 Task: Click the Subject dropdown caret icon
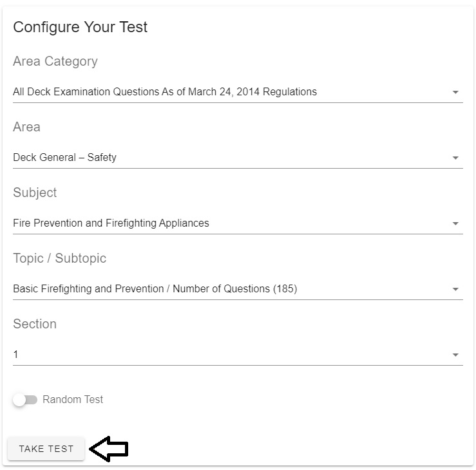coord(455,223)
